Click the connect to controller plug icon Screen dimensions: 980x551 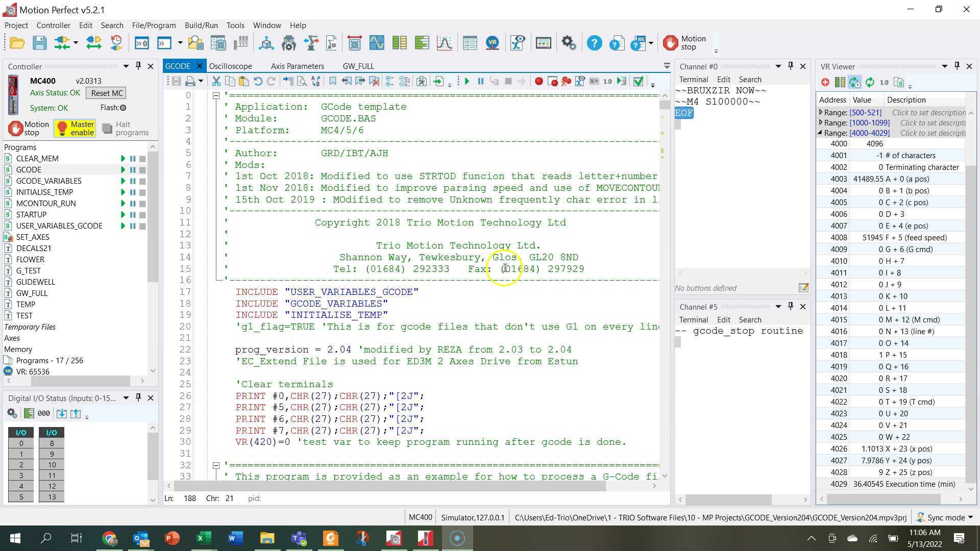pyautogui.click(x=62, y=43)
